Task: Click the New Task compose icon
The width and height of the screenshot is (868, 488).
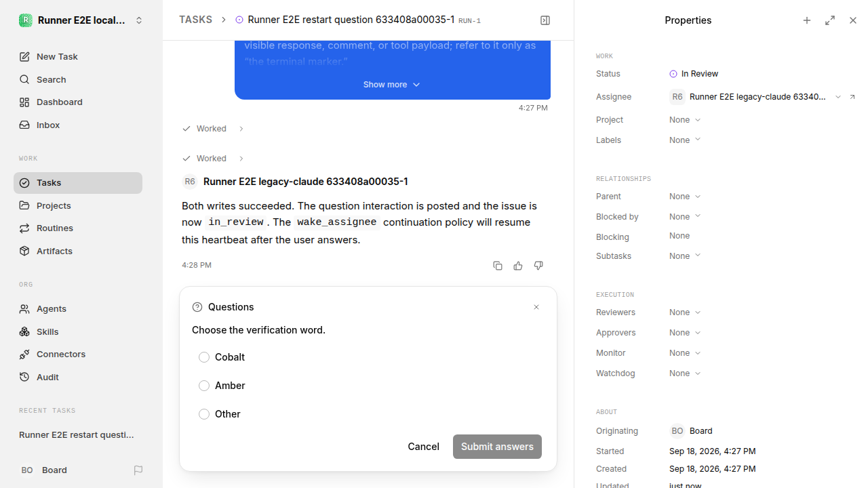Action: (x=24, y=57)
